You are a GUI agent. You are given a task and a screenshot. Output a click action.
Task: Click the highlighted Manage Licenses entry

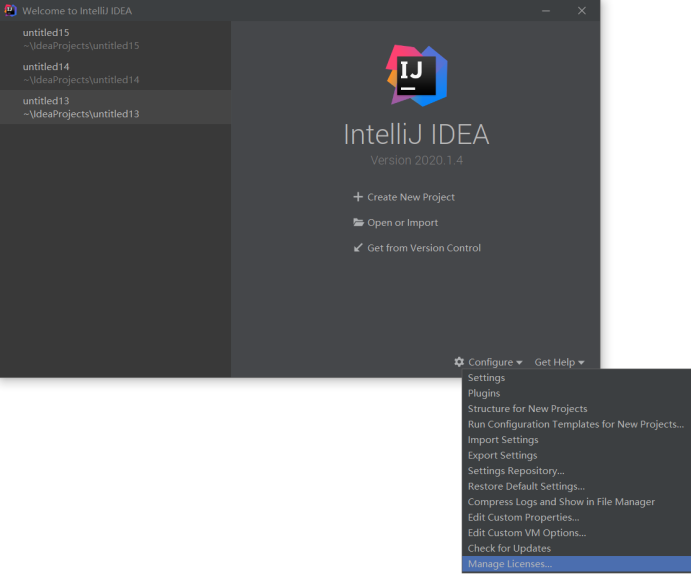point(576,564)
